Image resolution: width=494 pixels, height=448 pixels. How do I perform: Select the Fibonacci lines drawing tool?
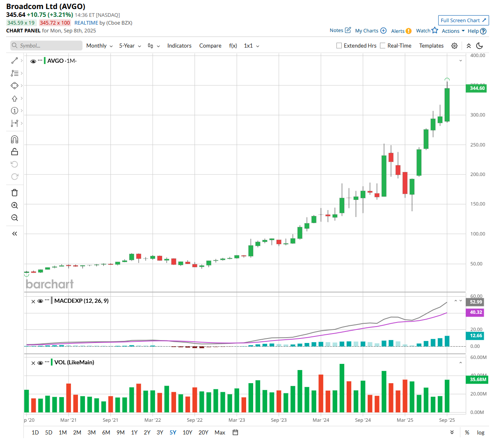(x=14, y=73)
